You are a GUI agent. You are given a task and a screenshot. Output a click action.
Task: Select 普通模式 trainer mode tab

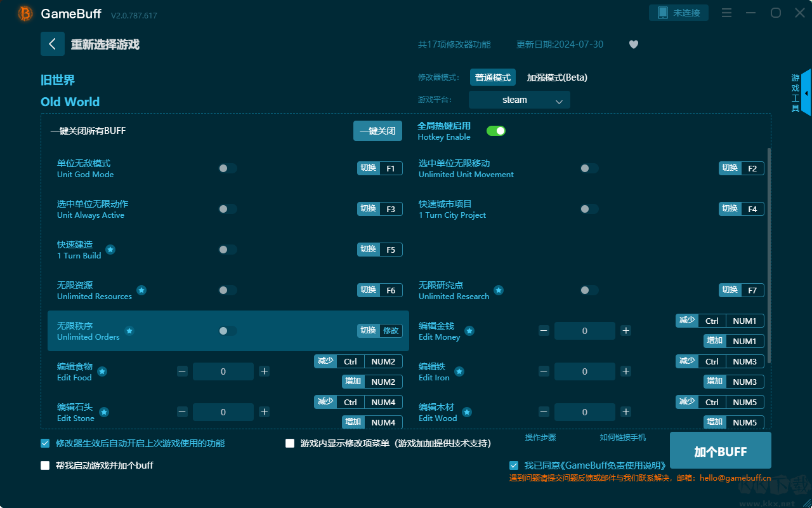click(x=493, y=77)
